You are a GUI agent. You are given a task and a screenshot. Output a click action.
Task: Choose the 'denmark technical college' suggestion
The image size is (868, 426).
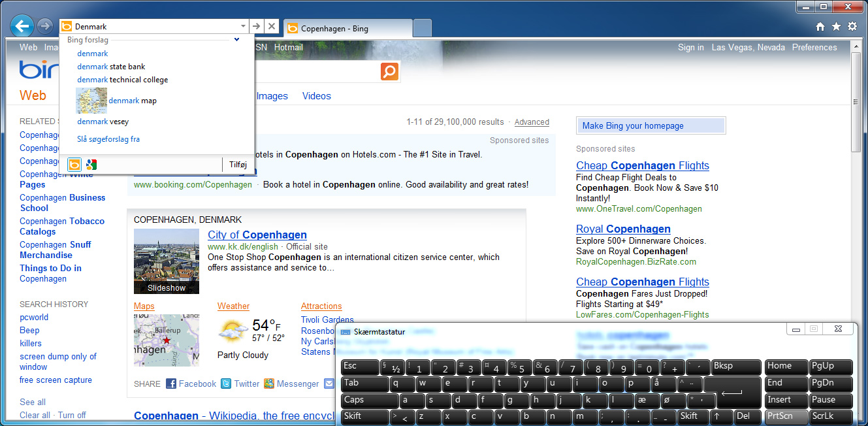tap(122, 80)
